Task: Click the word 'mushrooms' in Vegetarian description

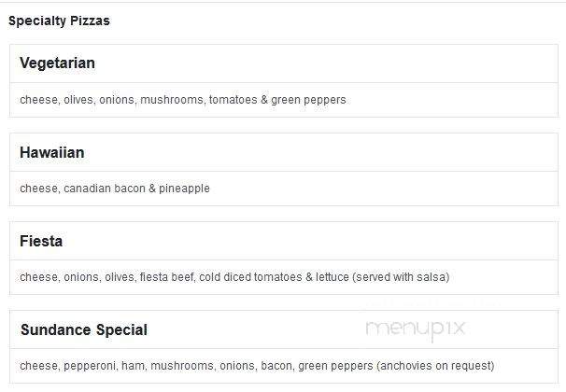Action: [172, 100]
